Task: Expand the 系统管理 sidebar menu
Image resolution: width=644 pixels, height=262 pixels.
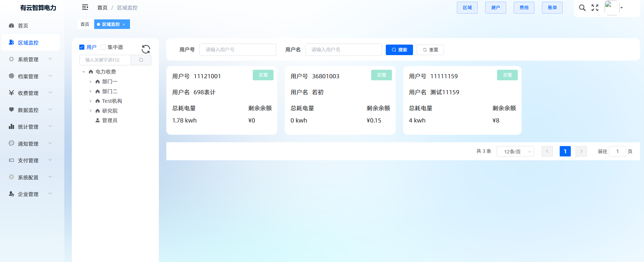Action: tap(31, 59)
